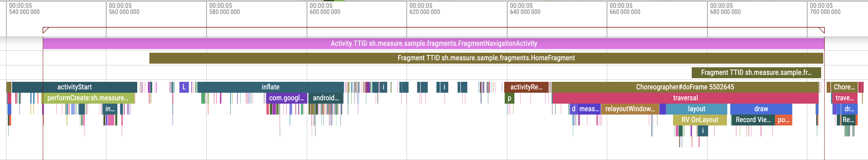
Task: Click the inflate slice
Action: (270, 87)
